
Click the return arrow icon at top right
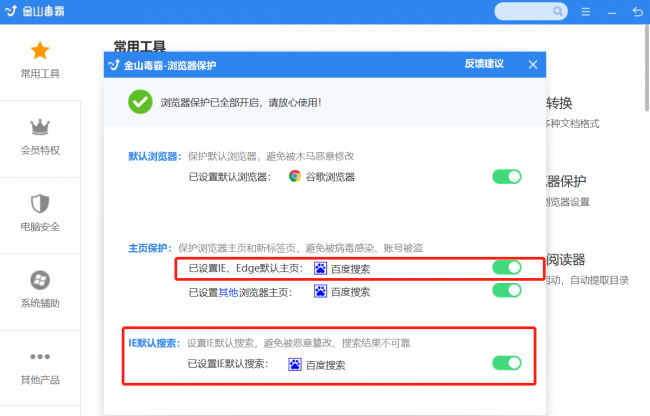[638, 12]
